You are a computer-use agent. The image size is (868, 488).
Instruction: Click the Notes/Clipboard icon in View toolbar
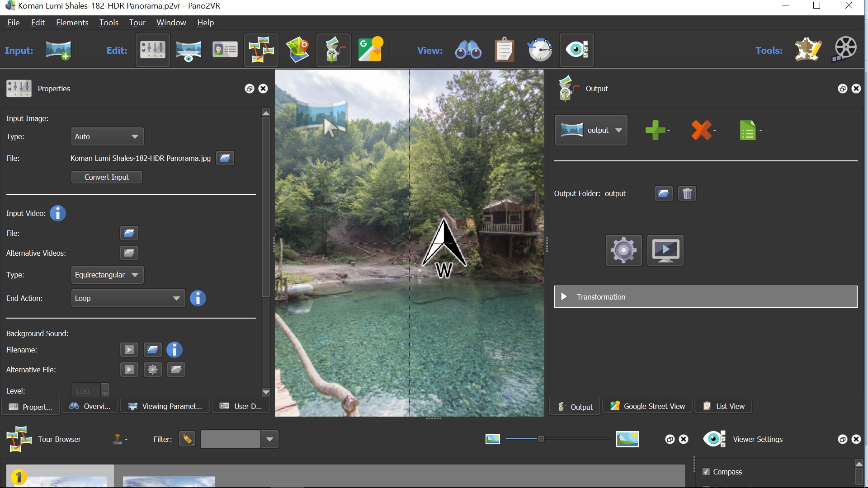click(504, 50)
